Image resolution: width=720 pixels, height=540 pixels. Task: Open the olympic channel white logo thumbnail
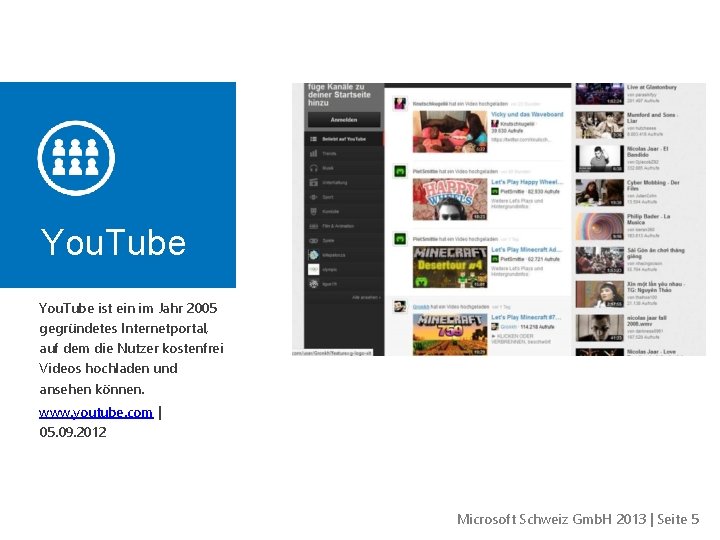[314, 269]
